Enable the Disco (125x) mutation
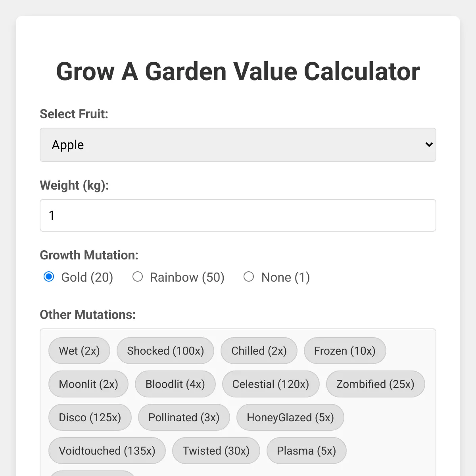476x476 pixels. (x=90, y=417)
